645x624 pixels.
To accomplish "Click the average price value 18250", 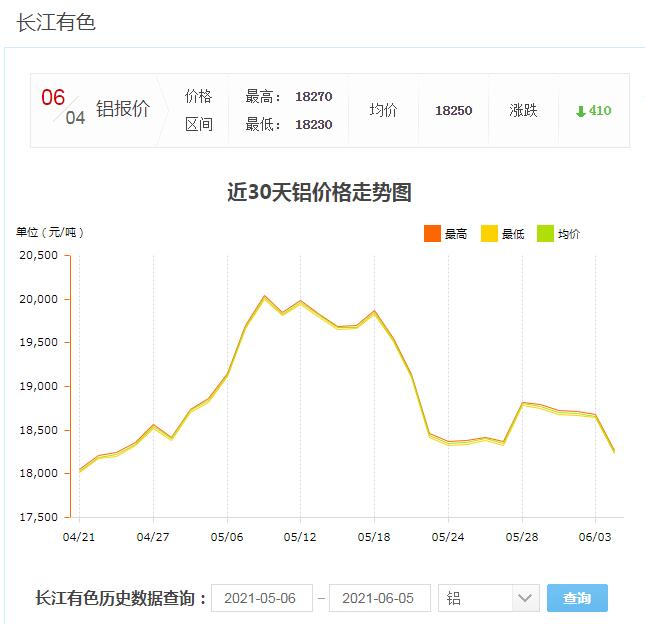I will click(454, 111).
